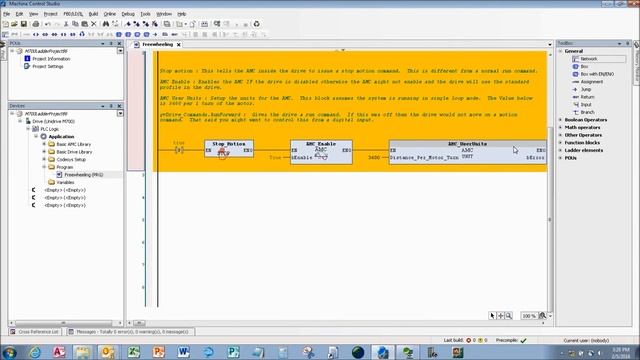Viewport: 640px width, 360px height.
Task: Choose the Return tool in the Toolbox
Action: [583, 97]
